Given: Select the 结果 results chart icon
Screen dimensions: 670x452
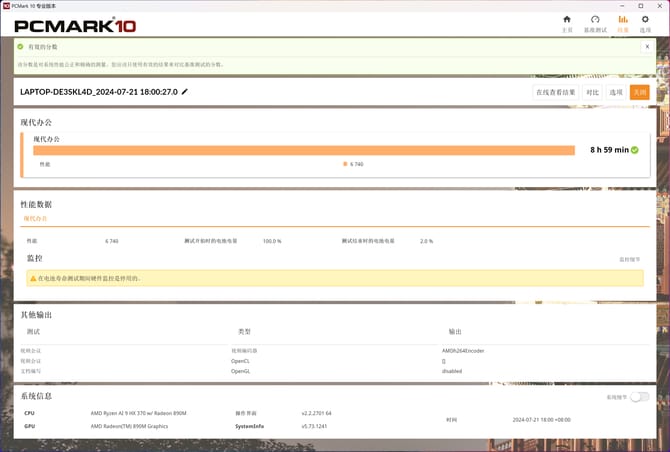Looking at the screenshot, I should pos(623,23).
